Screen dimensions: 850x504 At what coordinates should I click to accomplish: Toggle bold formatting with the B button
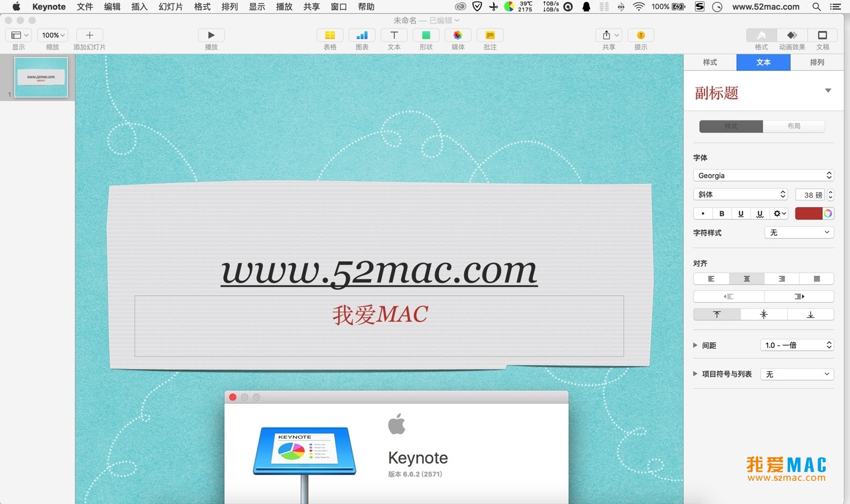722,213
